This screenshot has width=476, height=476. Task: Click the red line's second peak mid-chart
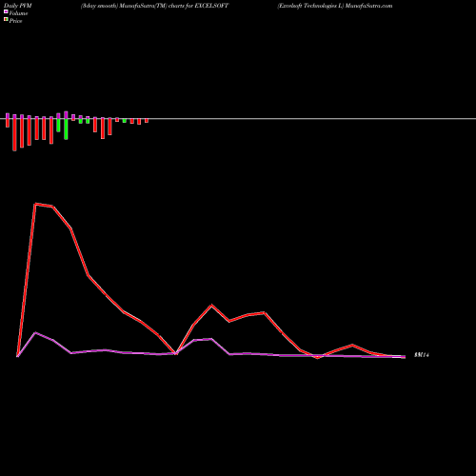pyautogui.click(x=211, y=306)
